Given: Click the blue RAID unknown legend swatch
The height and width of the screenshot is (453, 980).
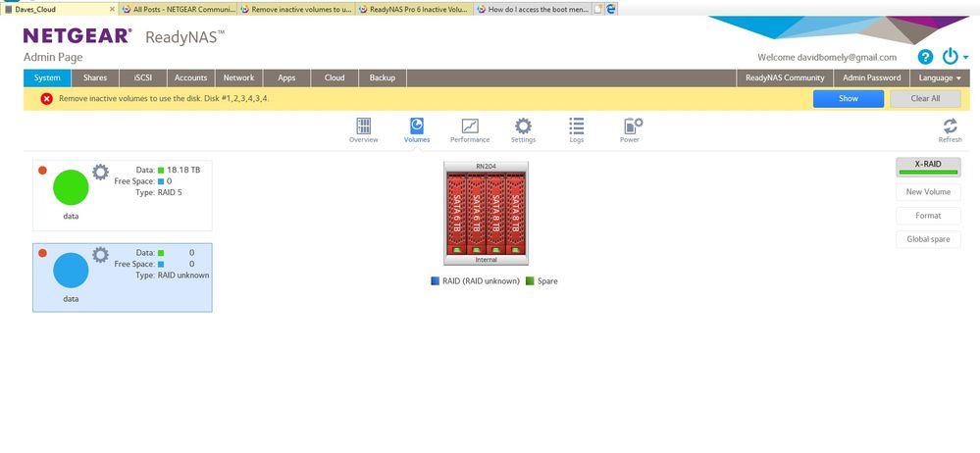Looking at the screenshot, I should tap(435, 281).
